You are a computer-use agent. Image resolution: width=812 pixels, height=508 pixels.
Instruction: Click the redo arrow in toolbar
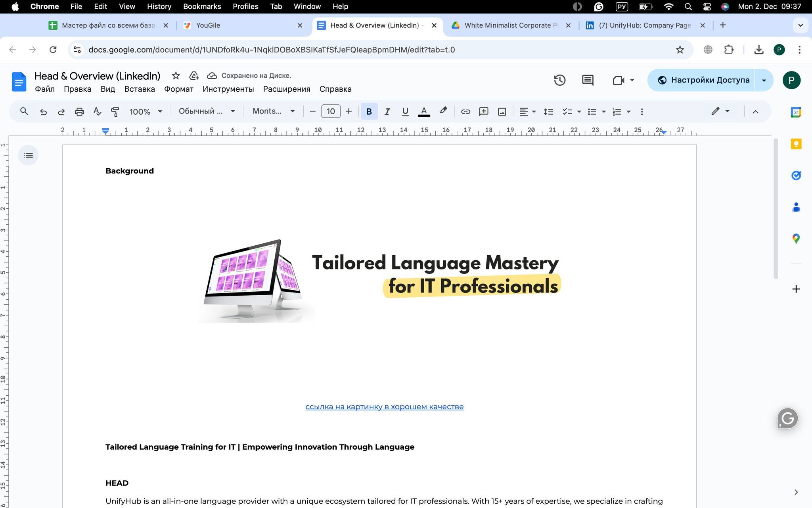(x=61, y=112)
